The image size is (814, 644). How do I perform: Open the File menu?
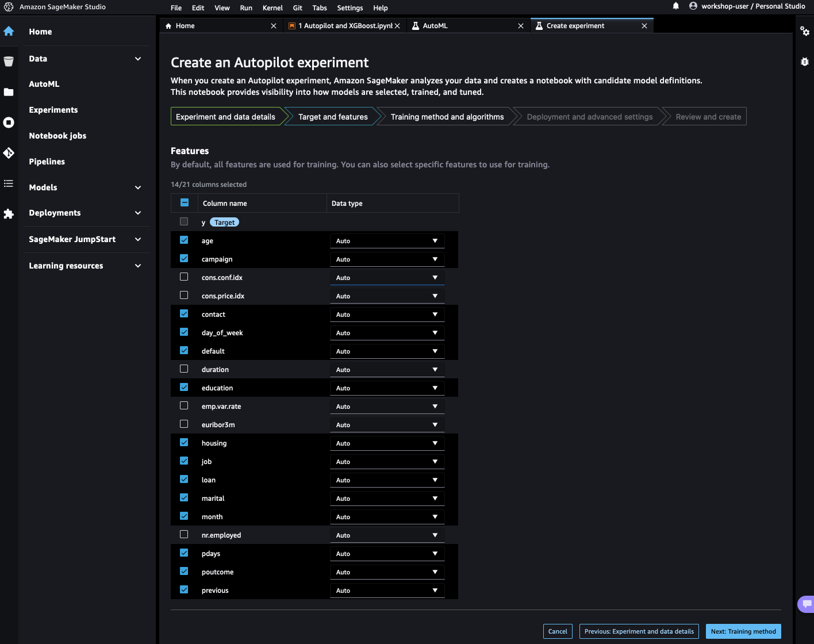tap(176, 8)
